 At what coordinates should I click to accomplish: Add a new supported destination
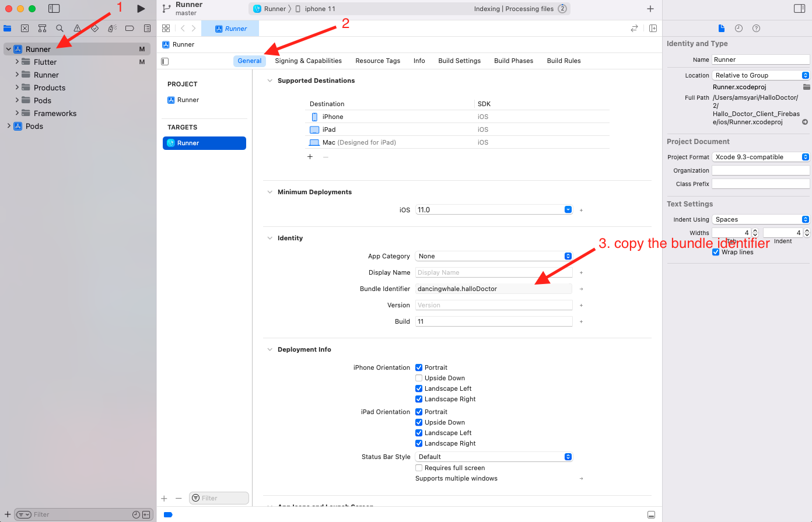(310, 156)
